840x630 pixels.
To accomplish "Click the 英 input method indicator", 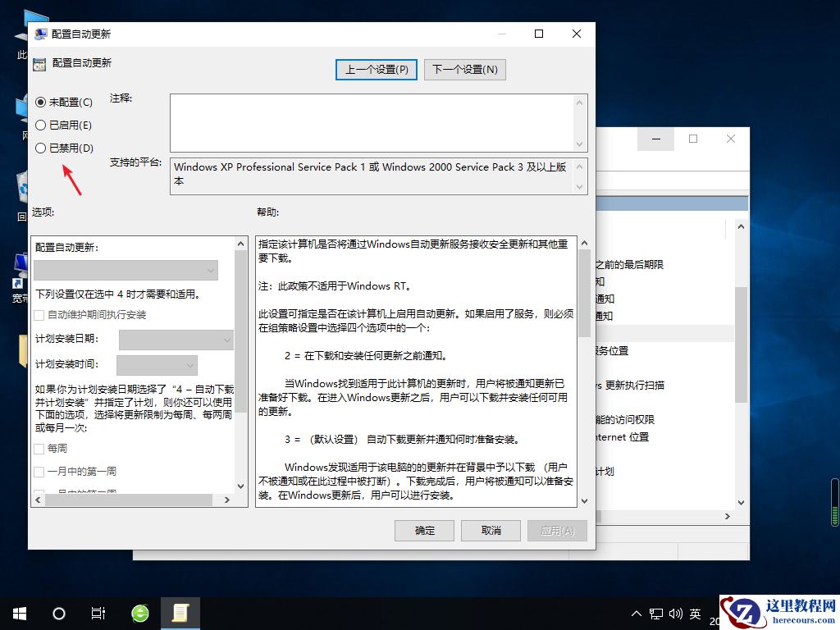I will (x=696, y=613).
